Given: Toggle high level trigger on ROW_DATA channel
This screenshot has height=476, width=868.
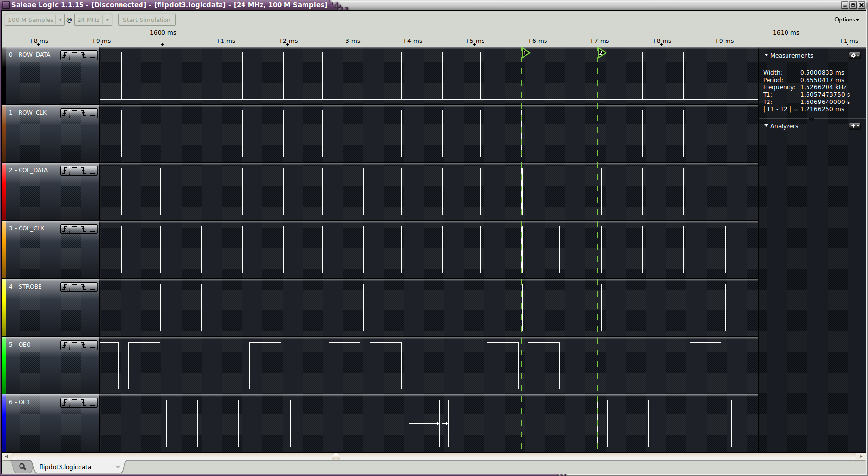Looking at the screenshot, I should (74, 55).
